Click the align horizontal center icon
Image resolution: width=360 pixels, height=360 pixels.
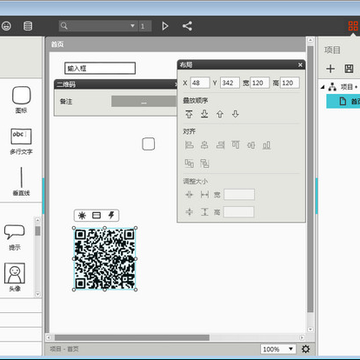[x=205, y=145]
